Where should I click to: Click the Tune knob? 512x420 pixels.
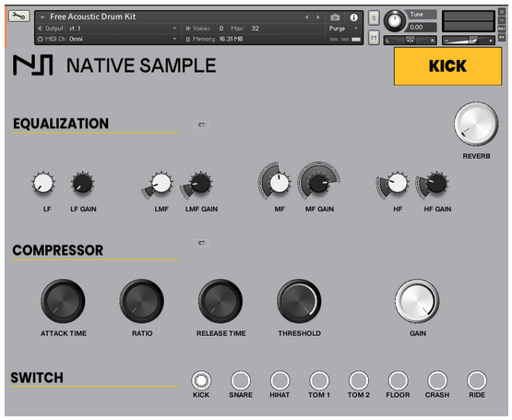coord(395,21)
